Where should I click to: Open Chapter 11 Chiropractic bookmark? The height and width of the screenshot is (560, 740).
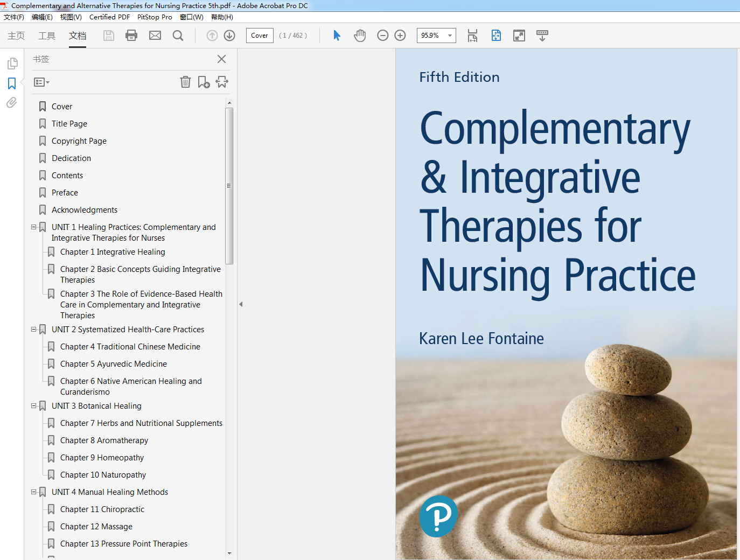102,509
